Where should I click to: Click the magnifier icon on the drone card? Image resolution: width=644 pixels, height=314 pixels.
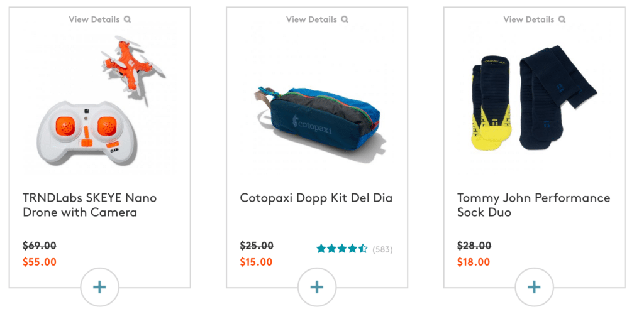(x=128, y=19)
